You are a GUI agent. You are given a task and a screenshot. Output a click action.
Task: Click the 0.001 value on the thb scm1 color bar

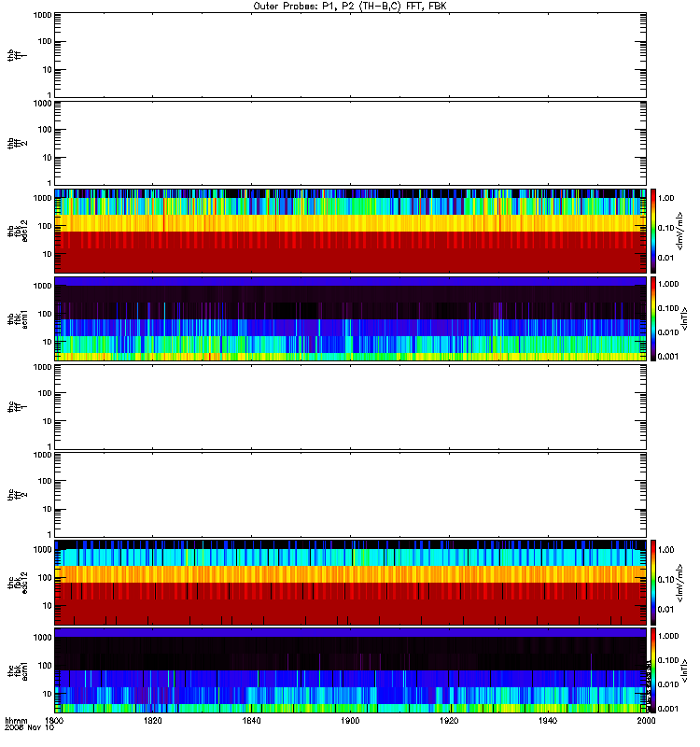(x=668, y=357)
